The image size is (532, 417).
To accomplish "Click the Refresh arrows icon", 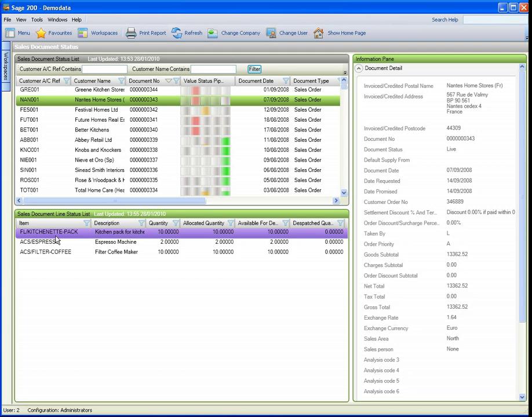I will pyautogui.click(x=177, y=33).
